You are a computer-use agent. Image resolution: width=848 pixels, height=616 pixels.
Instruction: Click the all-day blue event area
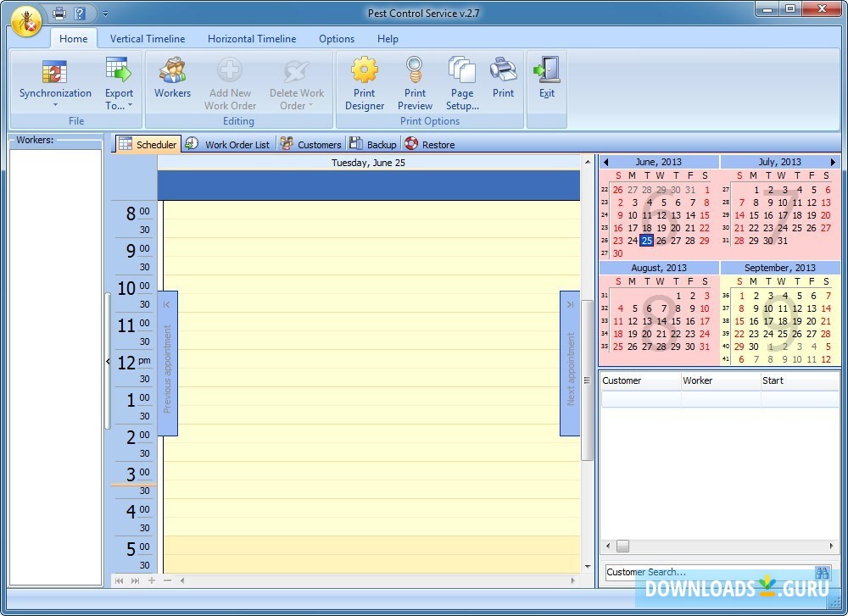(368, 186)
